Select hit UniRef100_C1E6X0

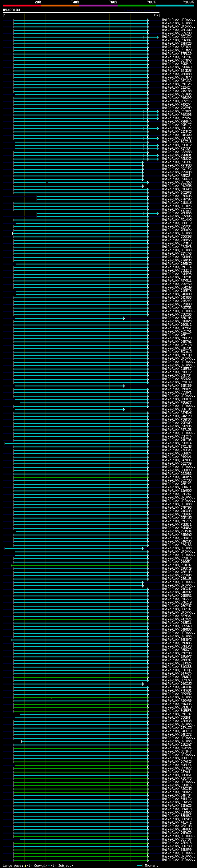(177, 189)
